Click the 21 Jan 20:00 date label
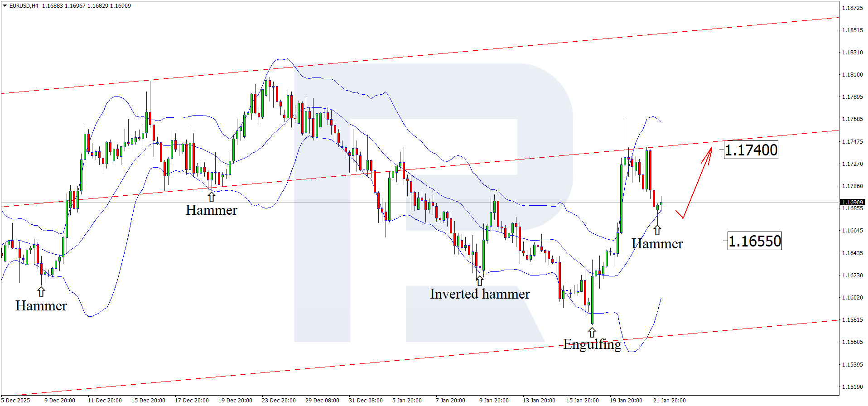This screenshot has width=868, height=406. tap(669, 400)
